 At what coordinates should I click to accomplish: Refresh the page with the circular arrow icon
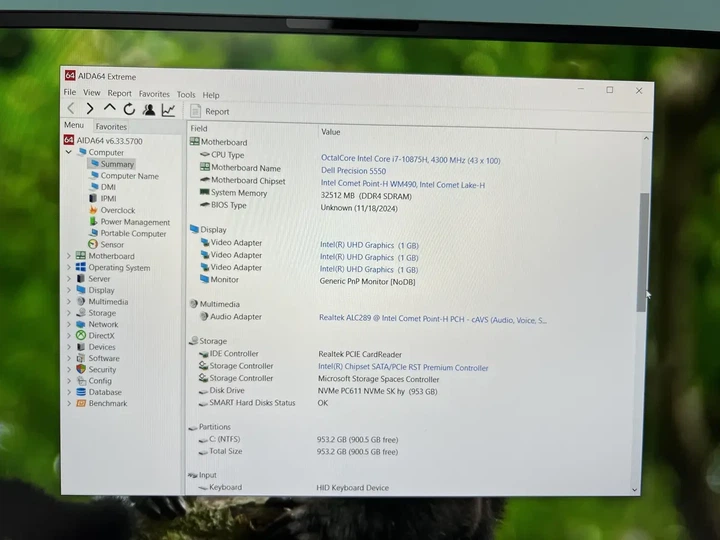[x=129, y=109]
